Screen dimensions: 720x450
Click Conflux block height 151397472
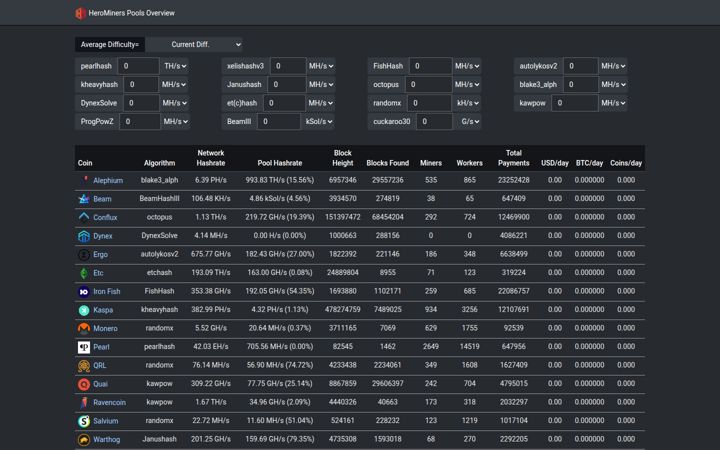(x=343, y=217)
